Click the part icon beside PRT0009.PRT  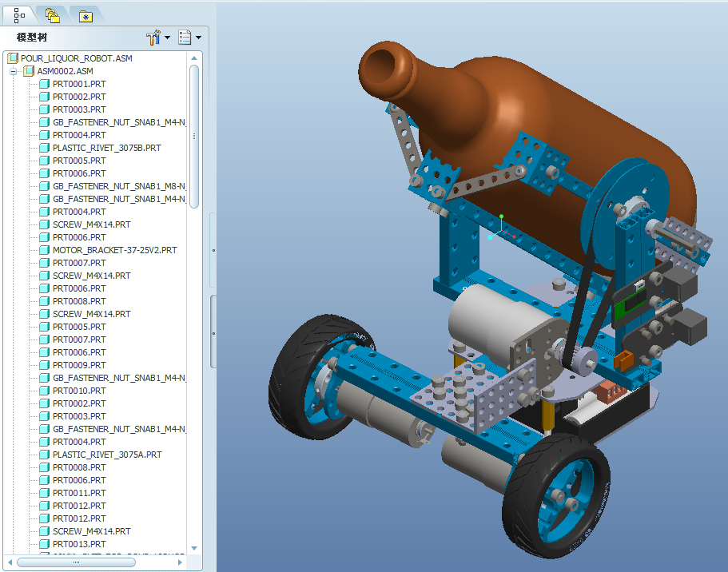point(44,365)
